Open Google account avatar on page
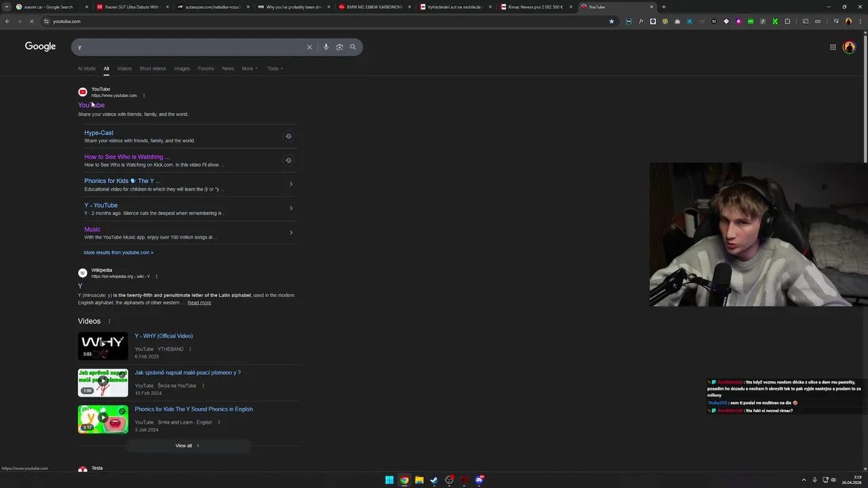Image resolution: width=868 pixels, height=488 pixels. [x=849, y=47]
